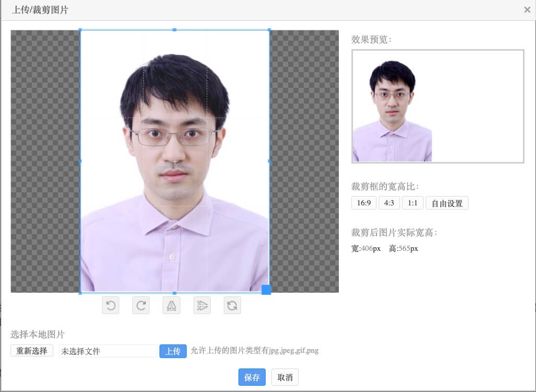The height and width of the screenshot is (392, 536).
Task: Set crop aspect ratio to 16:9
Action: coord(363,203)
